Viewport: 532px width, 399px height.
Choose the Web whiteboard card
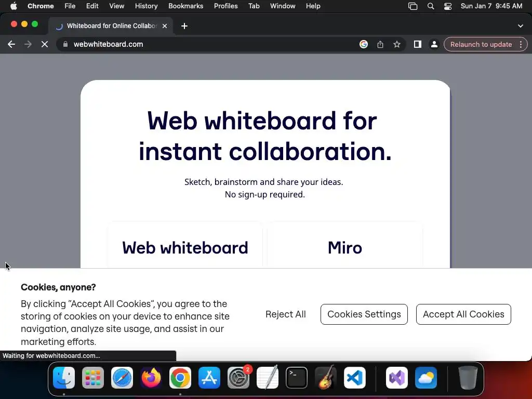click(185, 245)
